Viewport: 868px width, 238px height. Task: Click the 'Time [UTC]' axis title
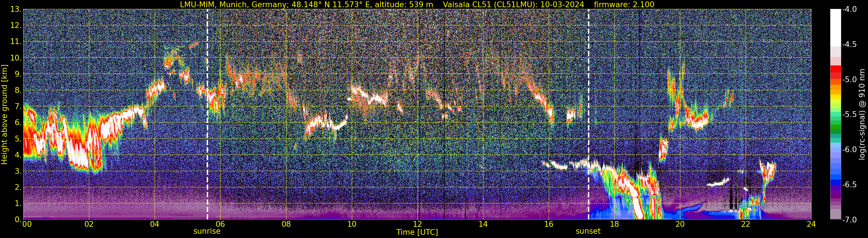tap(417, 232)
